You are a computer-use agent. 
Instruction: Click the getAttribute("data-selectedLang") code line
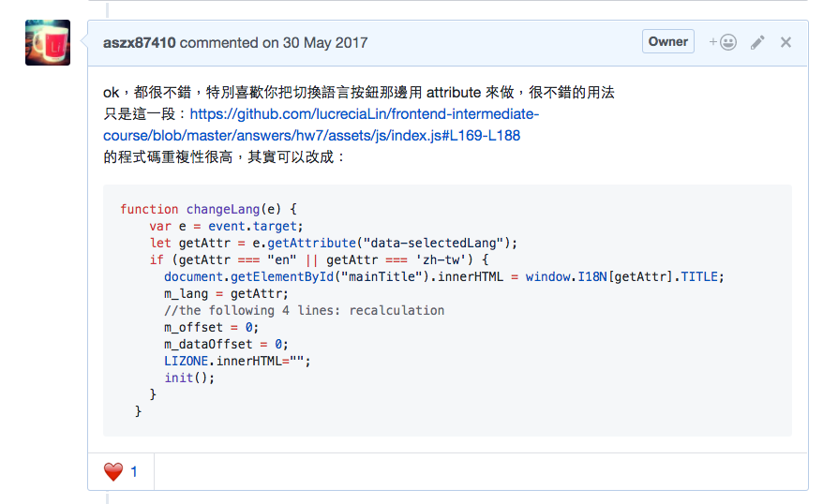pos(334,243)
